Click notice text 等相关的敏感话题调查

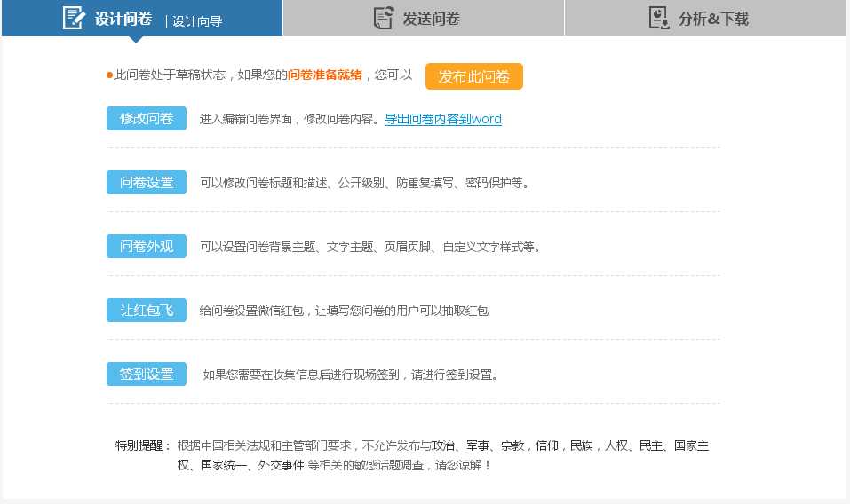[366, 465]
